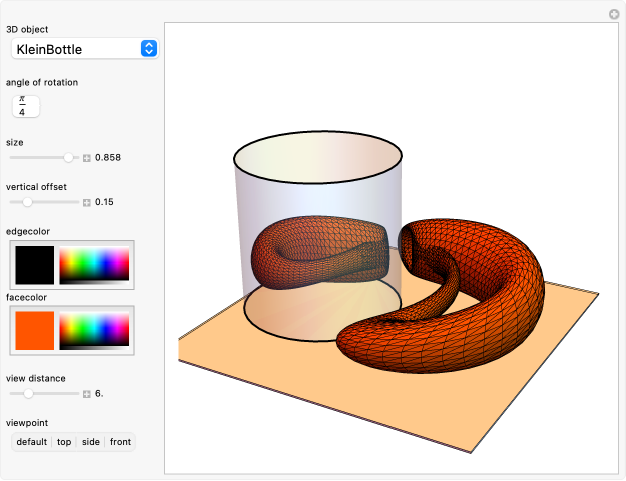626x481 pixels.
Task: Expand the view distance plus control
Action: click(x=87, y=394)
